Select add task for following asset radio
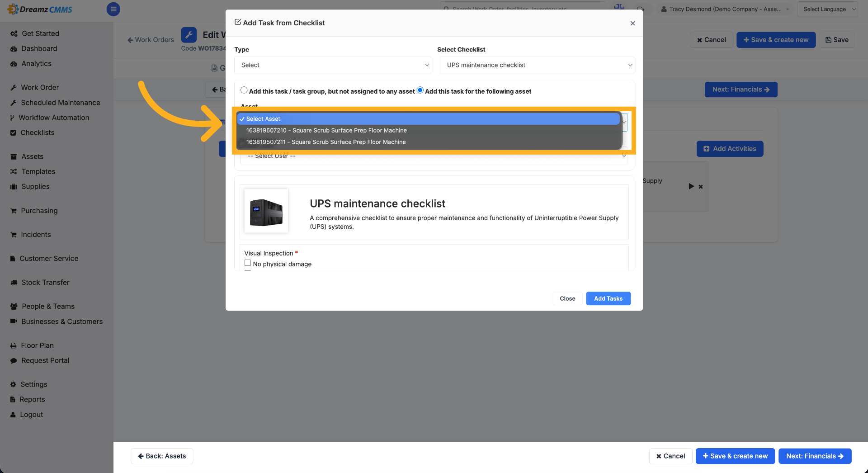Screen dimensions: 868x473 coord(420,90)
